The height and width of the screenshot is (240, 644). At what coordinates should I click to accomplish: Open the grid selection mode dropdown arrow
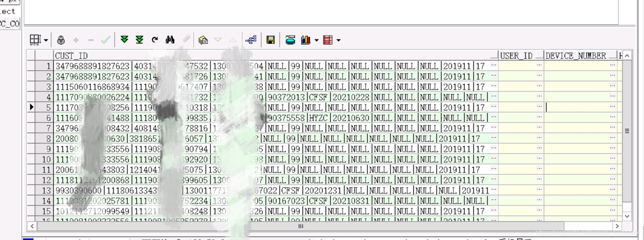tap(46, 40)
